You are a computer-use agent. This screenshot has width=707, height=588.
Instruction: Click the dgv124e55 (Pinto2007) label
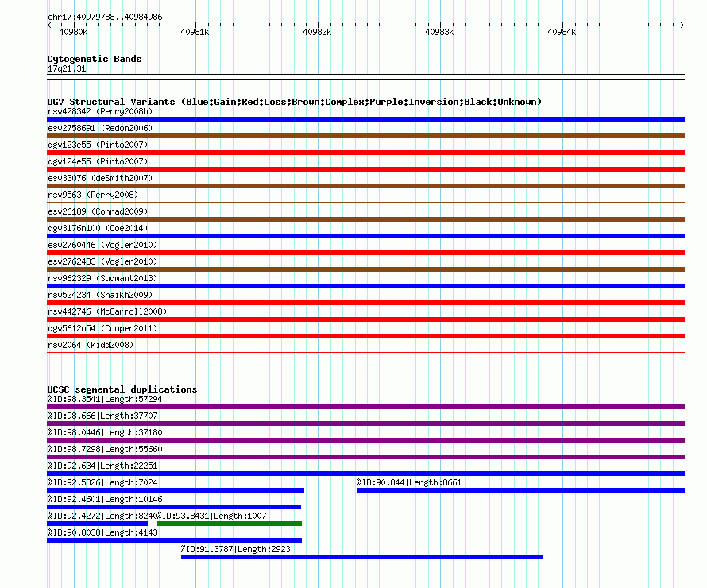click(98, 161)
